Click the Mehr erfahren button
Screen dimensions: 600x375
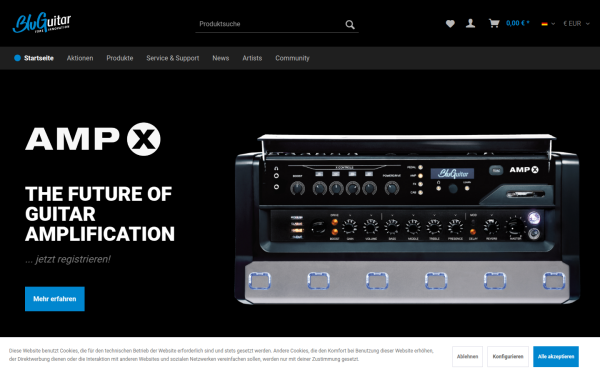[x=55, y=299]
